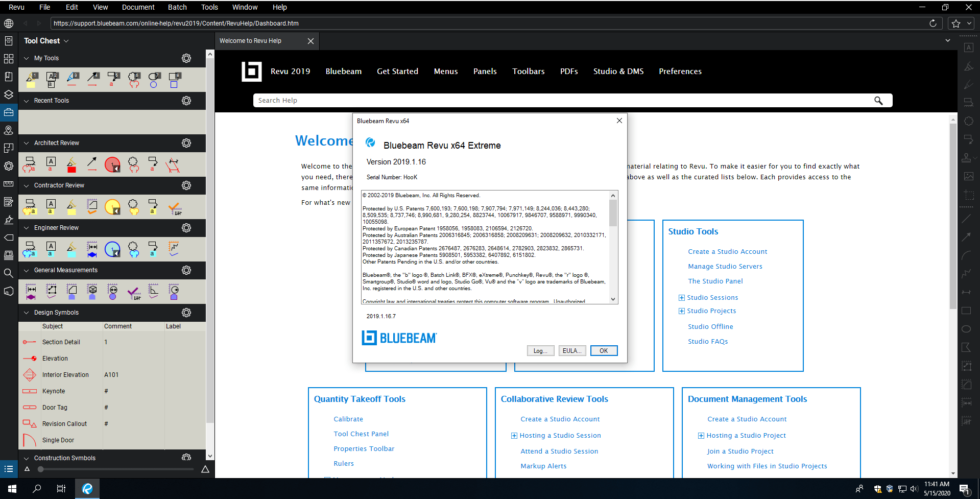Open the Thumbnails panel grid icon
The width and height of the screenshot is (980, 499).
tap(9, 59)
